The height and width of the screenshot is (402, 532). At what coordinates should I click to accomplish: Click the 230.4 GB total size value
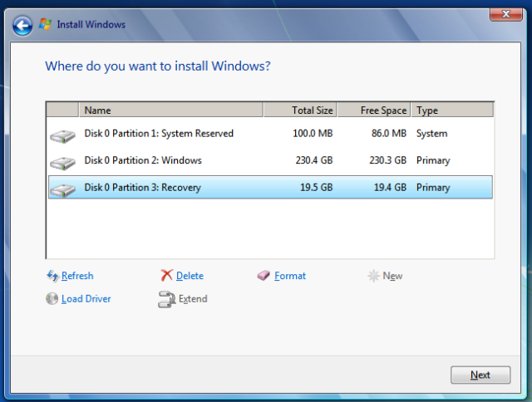pyautogui.click(x=314, y=160)
